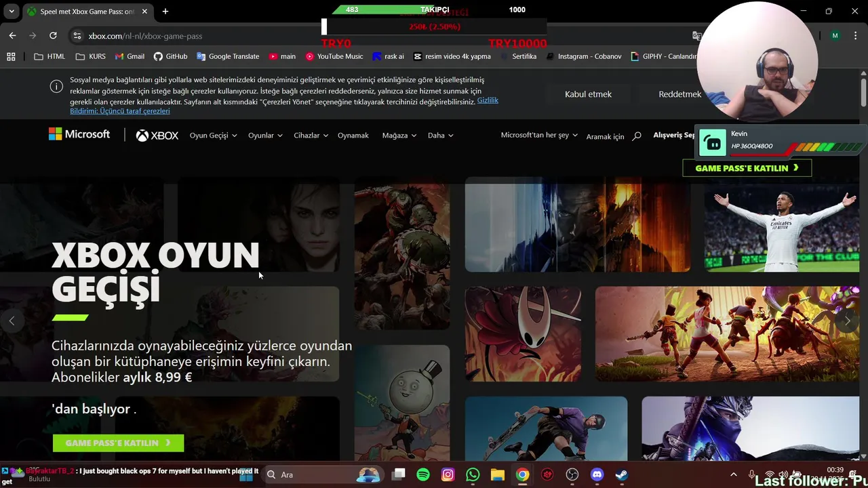The height and width of the screenshot is (488, 868).
Task: Open the GitHub bookmark
Action: (x=170, y=56)
